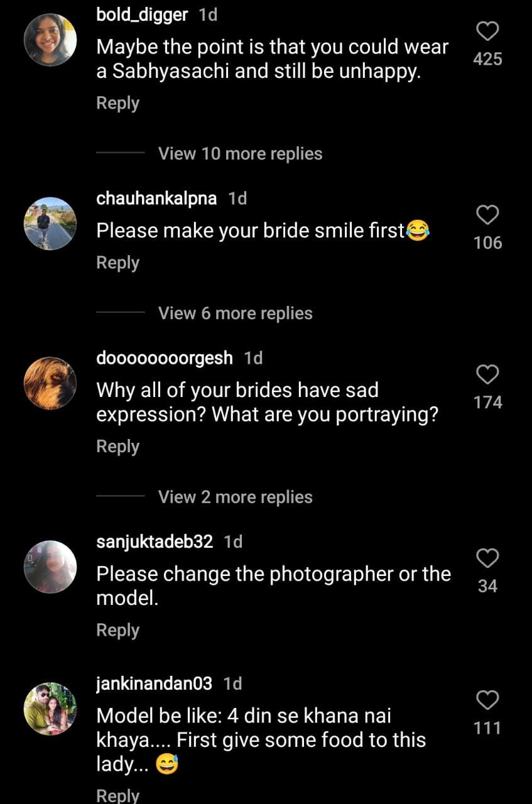Open username link bold_digger
532x804 pixels.
click(142, 15)
